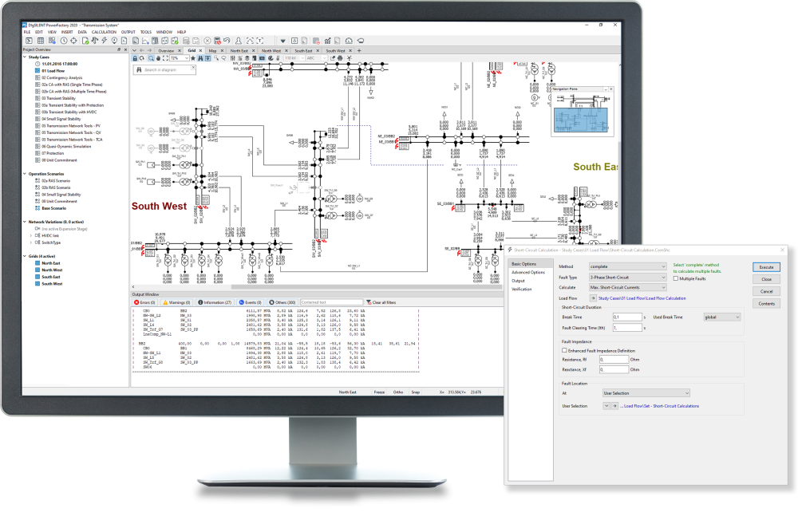Expand the HVDC link tree node
This screenshot has height=532, width=798.
pyautogui.click(x=30, y=235)
